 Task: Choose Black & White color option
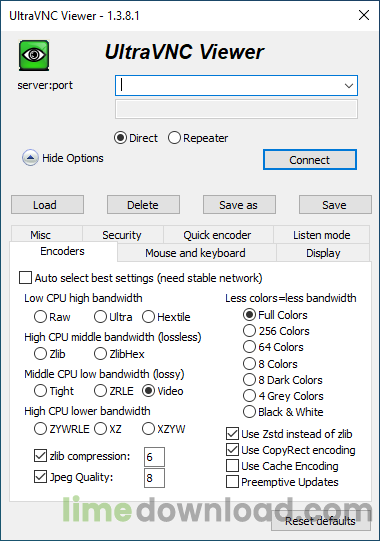(249, 412)
